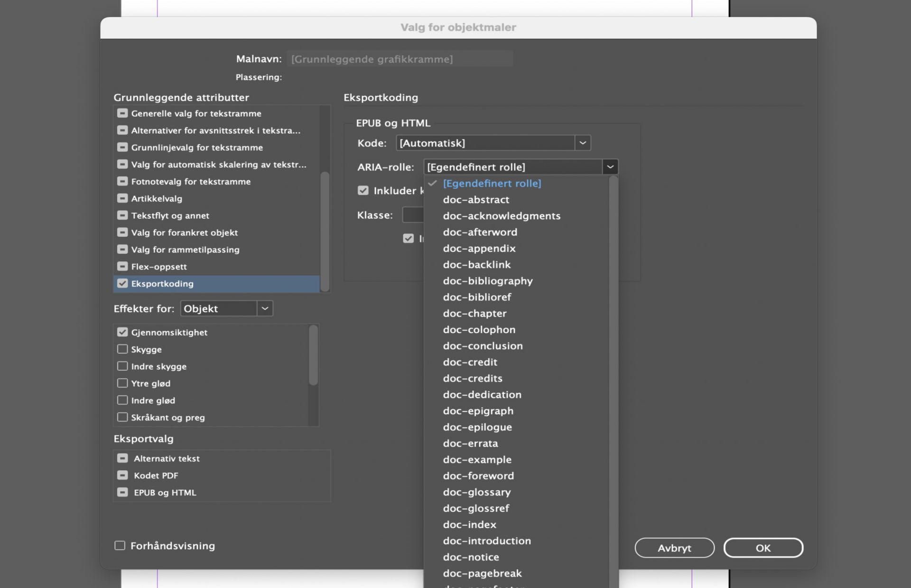Toggle EPUB og HTML export state icon

[x=122, y=493]
